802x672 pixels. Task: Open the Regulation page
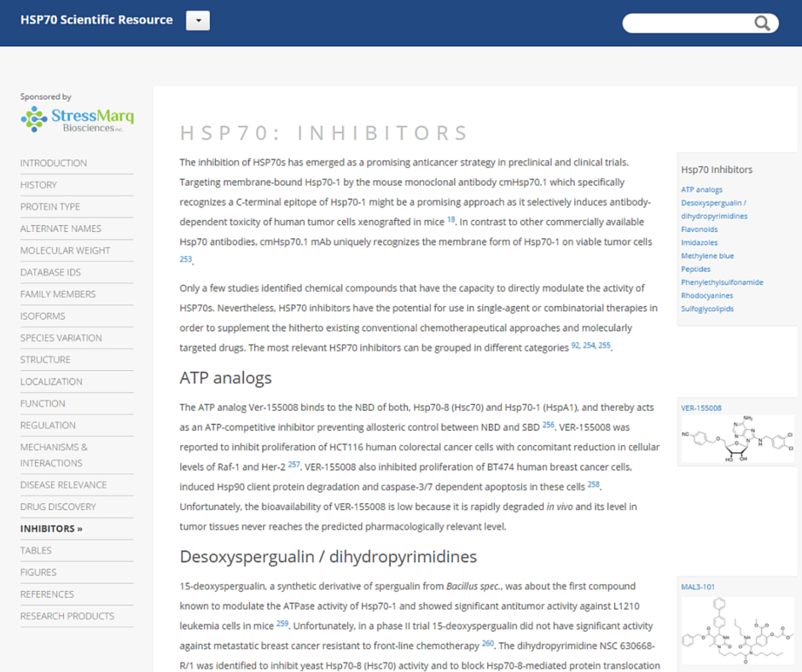point(48,426)
